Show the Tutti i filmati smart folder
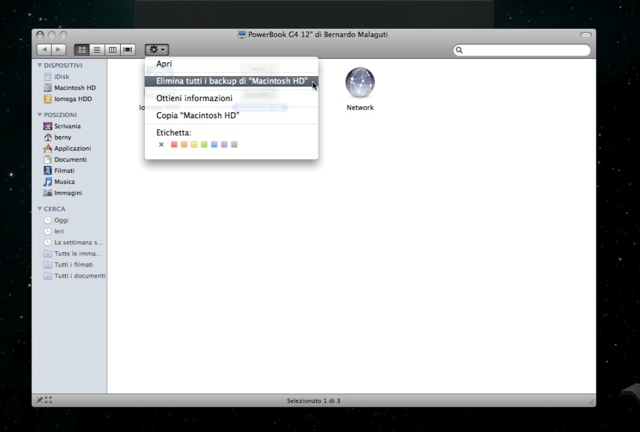 pyautogui.click(x=69, y=265)
